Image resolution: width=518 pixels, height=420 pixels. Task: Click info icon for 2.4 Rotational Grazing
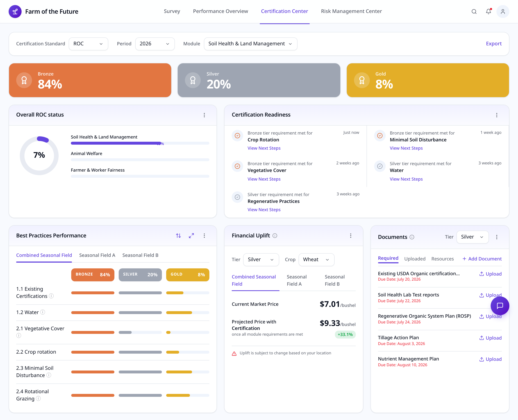pyautogui.click(x=38, y=398)
